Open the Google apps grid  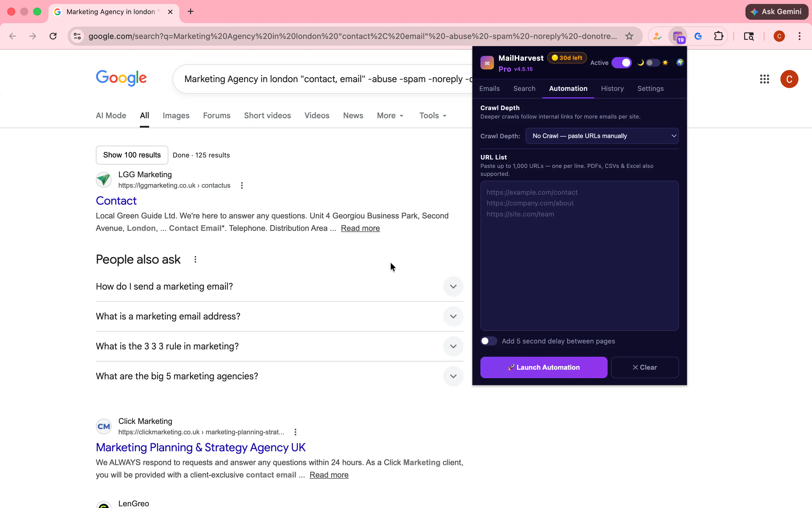pyautogui.click(x=764, y=79)
